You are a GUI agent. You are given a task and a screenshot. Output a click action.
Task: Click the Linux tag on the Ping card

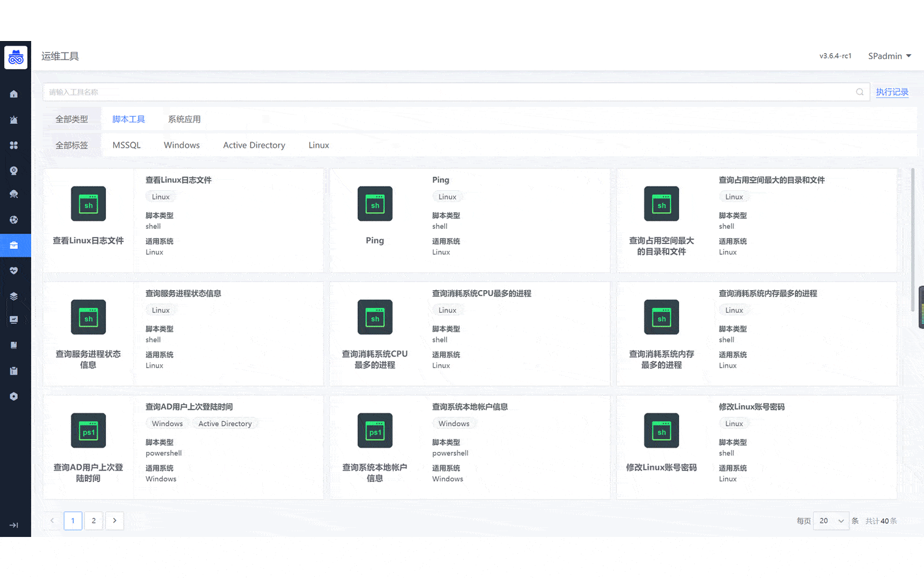point(448,197)
